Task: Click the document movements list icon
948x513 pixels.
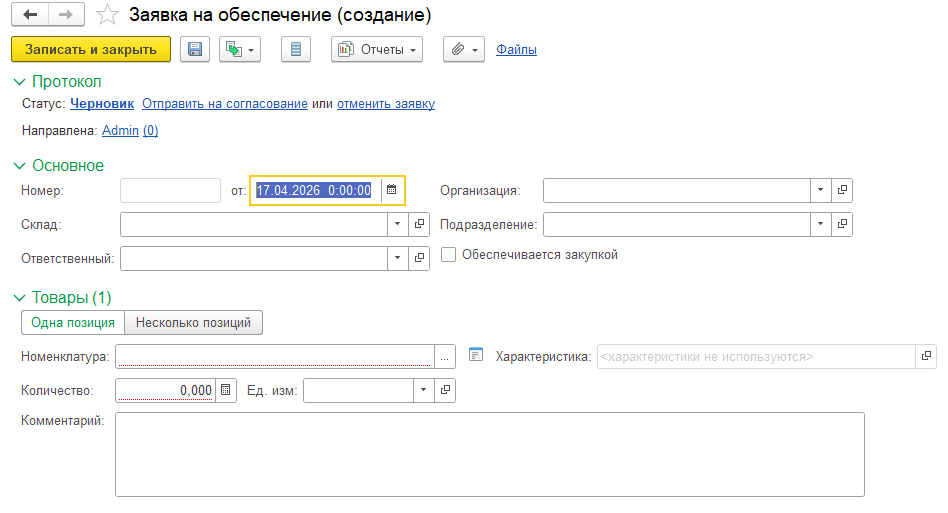Action: coord(296,49)
